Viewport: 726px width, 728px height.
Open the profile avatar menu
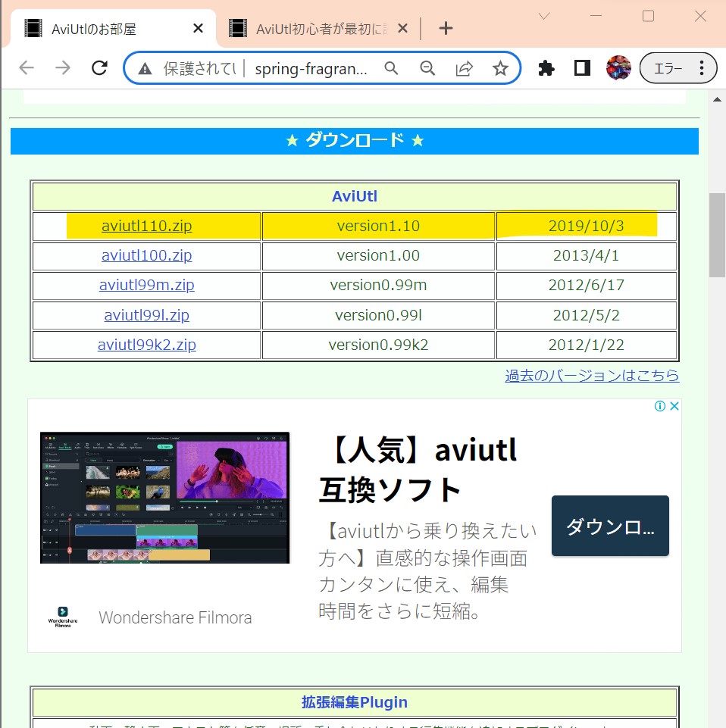pyautogui.click(x=618, y=67)
